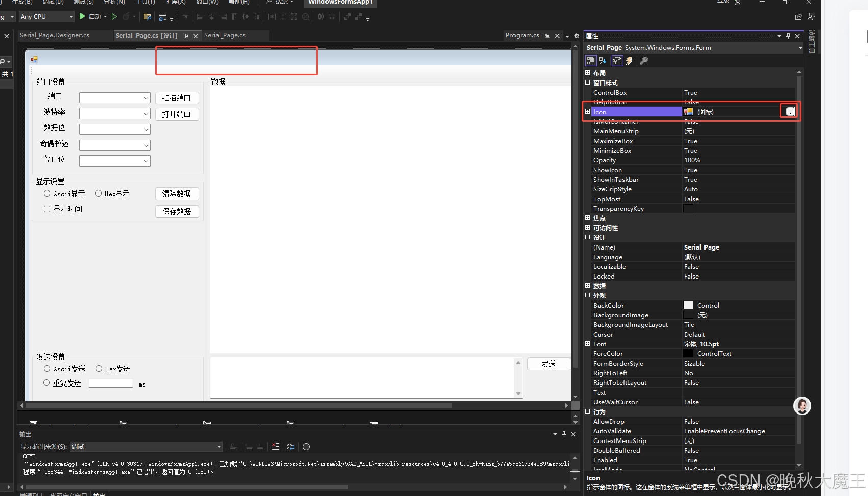The image size is (868, 496).
Task: Click the Properties page icon
Action: click(617, 61)
